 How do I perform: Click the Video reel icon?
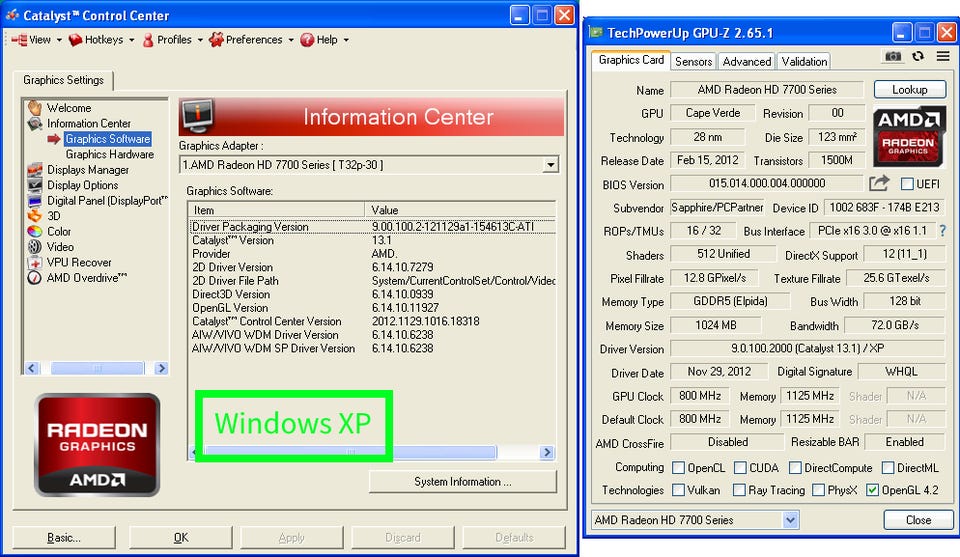tap(35, 247)
